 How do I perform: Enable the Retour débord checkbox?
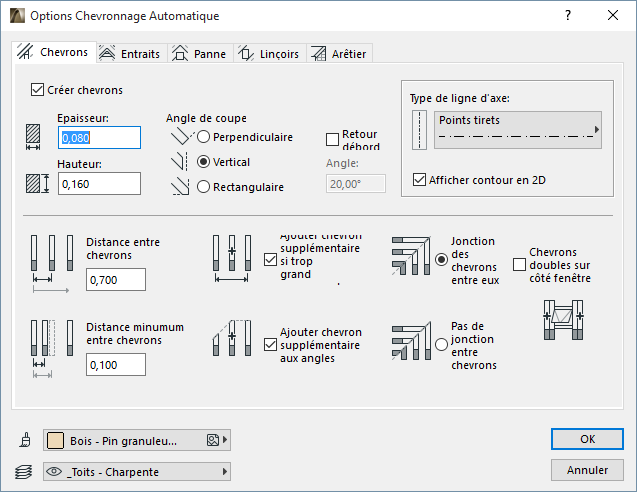point(334,139)
